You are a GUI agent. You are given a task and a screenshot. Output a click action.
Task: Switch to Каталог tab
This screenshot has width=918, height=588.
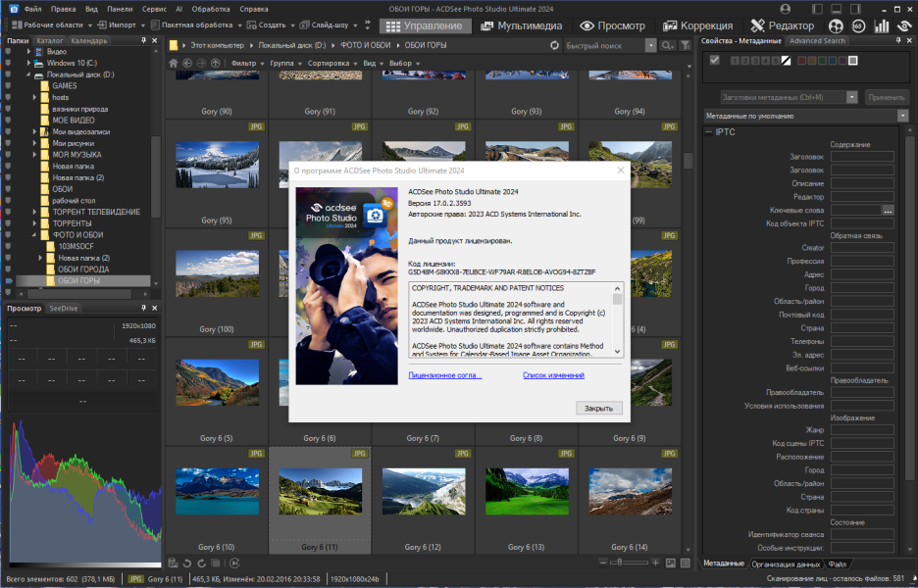[49, 40]
